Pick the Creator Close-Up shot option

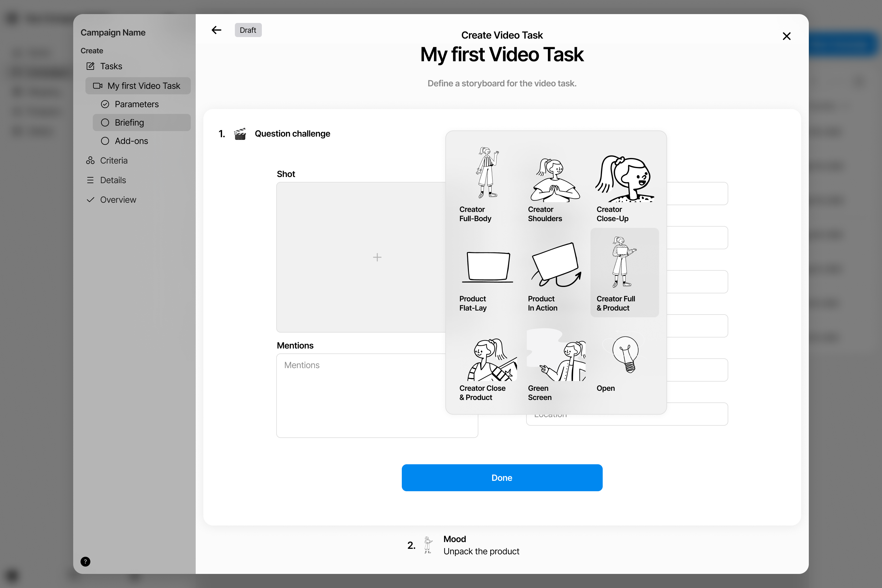click(x=624, y=183)
